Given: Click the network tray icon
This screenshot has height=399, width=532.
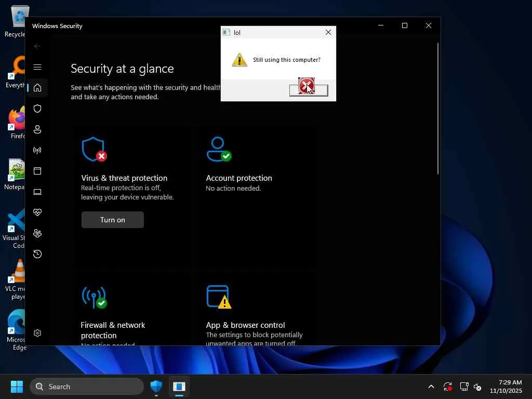Looking at the screenshot, I should point(464,387).
